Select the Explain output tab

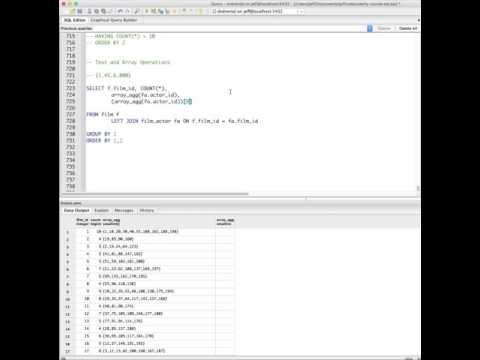(102, 210)
